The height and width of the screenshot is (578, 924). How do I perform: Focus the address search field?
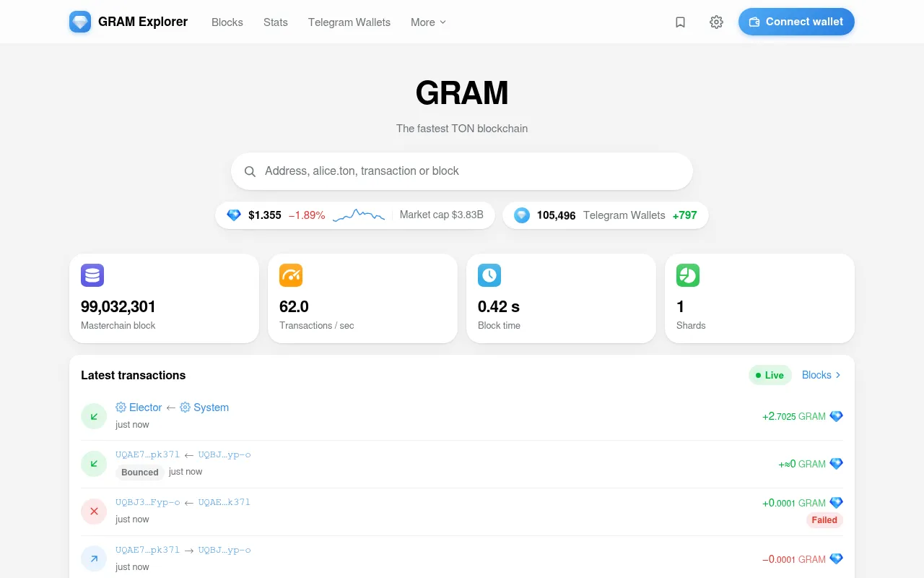coord(462,171)
